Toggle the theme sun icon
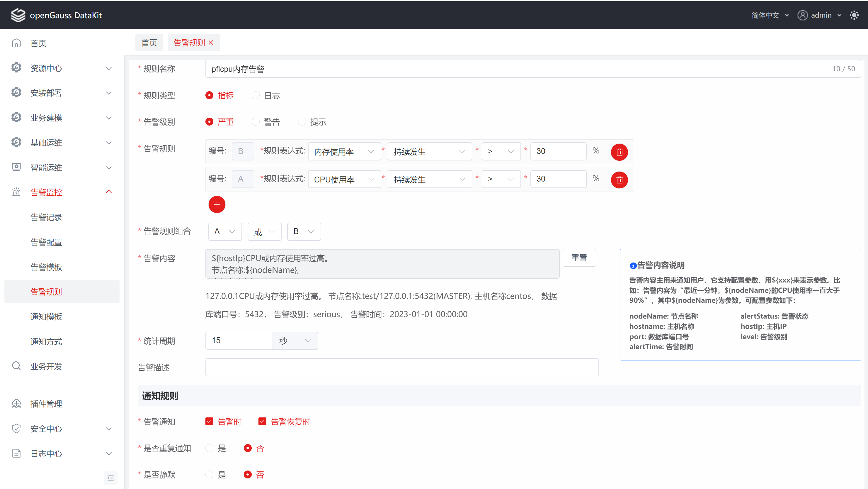The height and width of the screenshot is (489, 868). 854,15
